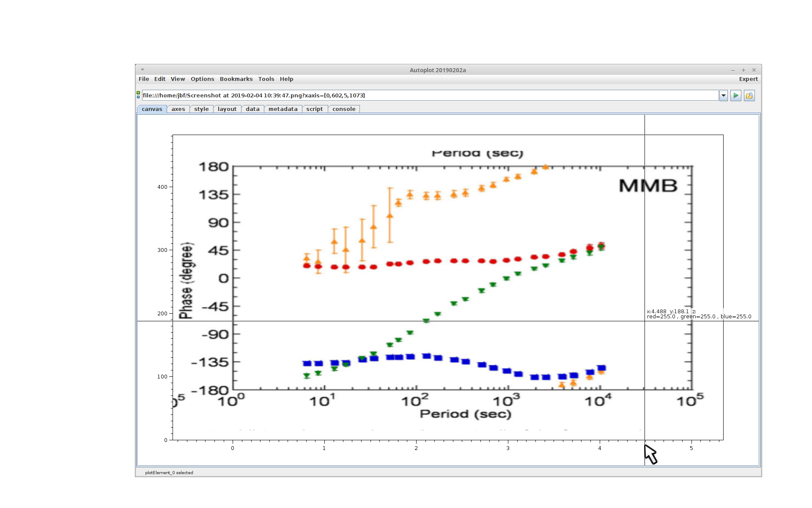
Task: Maximize the Autoplot window
Action: point(743,70)
